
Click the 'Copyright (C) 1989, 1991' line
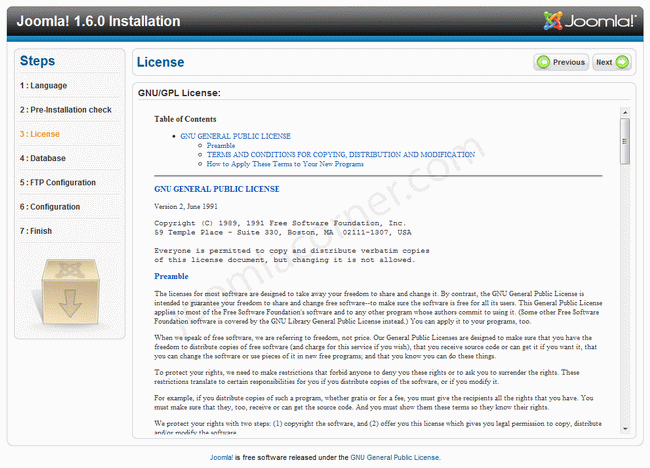coord(280,223)
